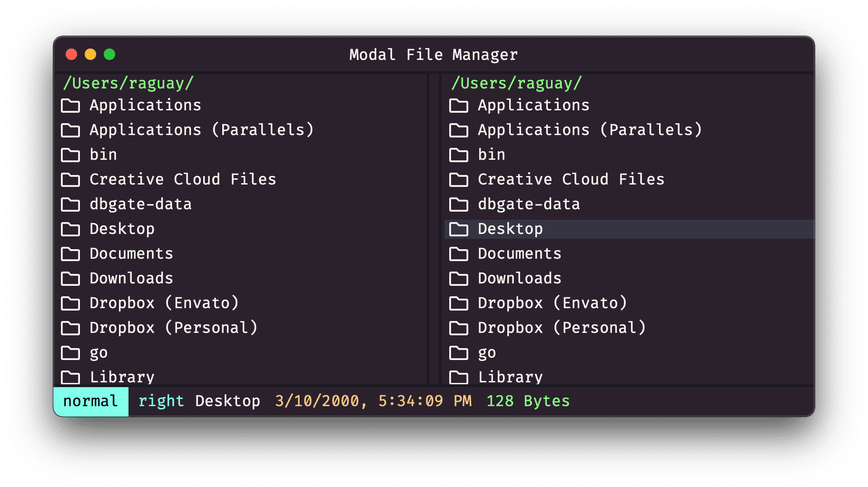Click the 128 Bytes size in status bar
Screen dimensions: 868x487
coord(528,401)
